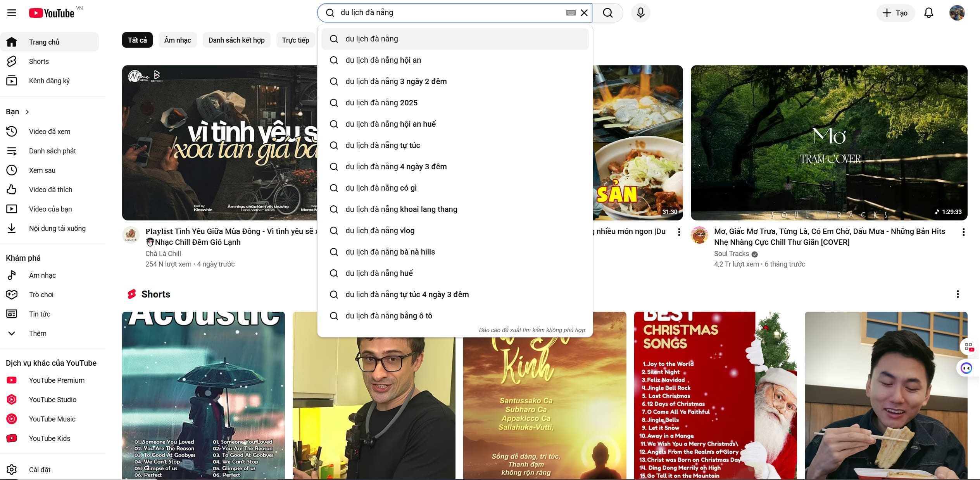This screenshot has width=980, height=480.
Task: Open Danh sách phát playlists
Action: point(49,151)
